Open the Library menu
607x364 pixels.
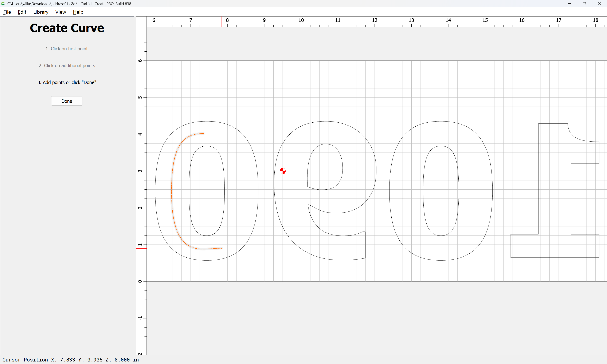pyautogui.click(x=41, y=12)
